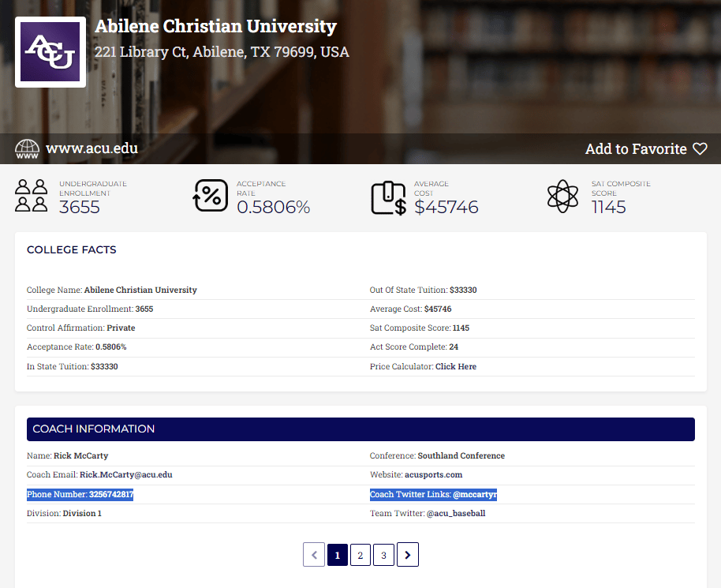721x588 pixels.
Task: Click the Sat Composite Score 1145 row
Action: [532, 328]
